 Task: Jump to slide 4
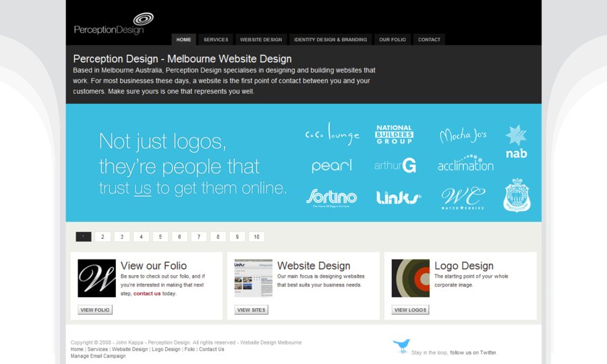tap(142, 237)
